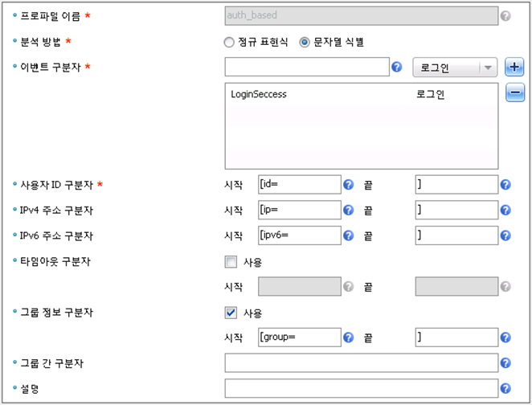
Task: Open help for IPv4 주소 시작 field
Action: [348, 210]
